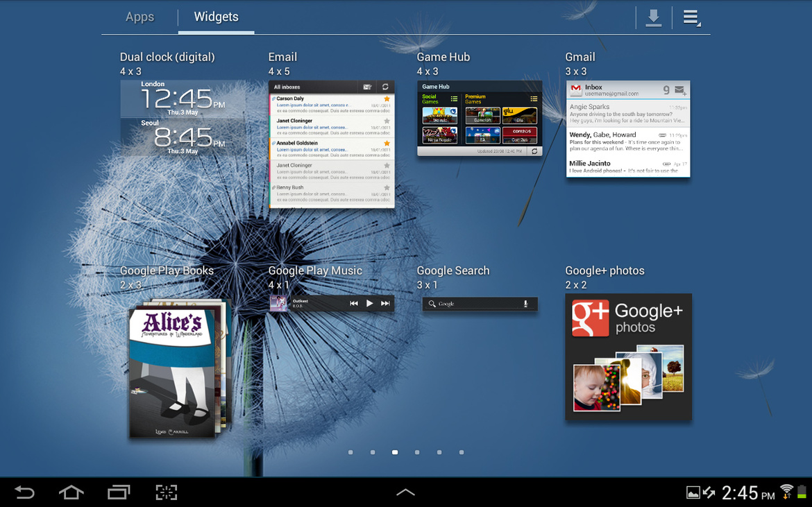
Task: Click the 2:45 PM status bar clock
Action: [748, 492]
